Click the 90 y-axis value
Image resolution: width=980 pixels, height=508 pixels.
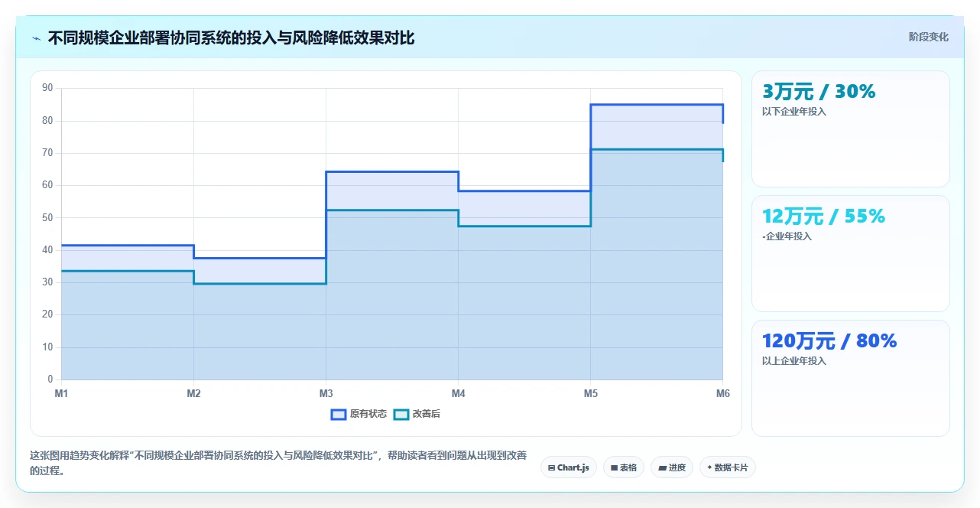point(47,89)
